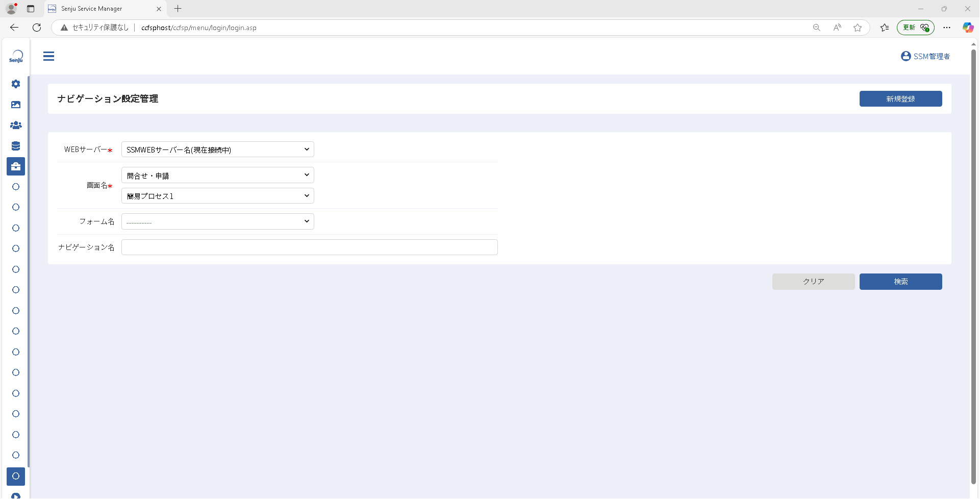Expand the 簡易プロセス1 dropdown
This screenshot has width=980, height=499.
[x=218, y=196]
